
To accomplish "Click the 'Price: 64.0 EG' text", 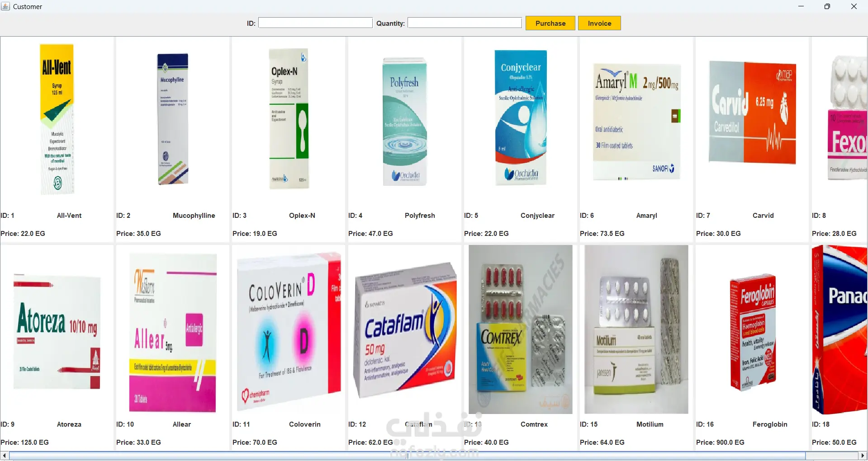I will pos(602,442).
